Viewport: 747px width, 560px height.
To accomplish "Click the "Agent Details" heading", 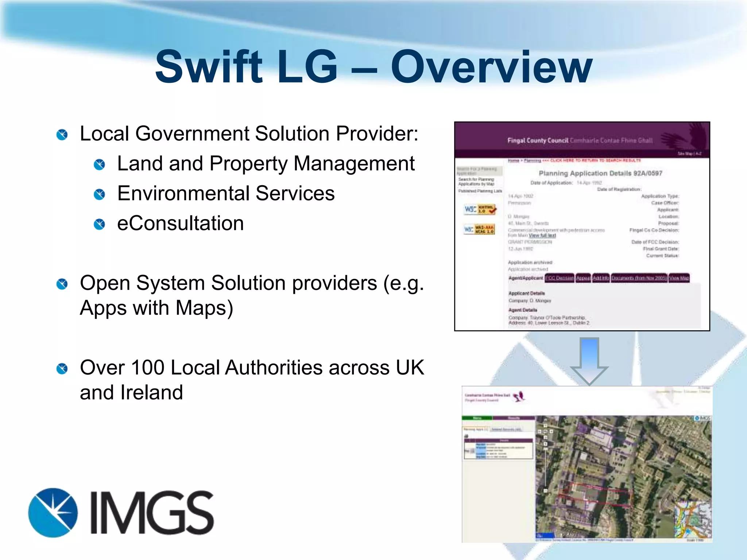I will point(523,310).
